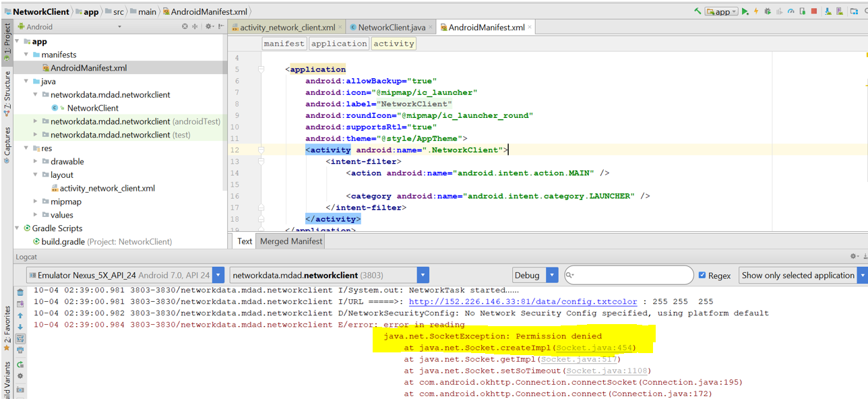The width and height of the screenshot is (868, 409).
Task: Click the collapse all icon in Project panel
Action: click(x=195, y=27)
